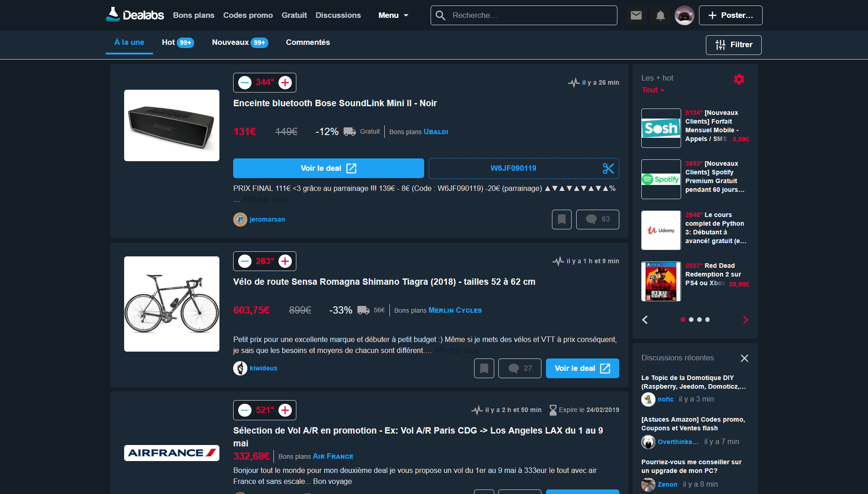Click the Dealabs logo
The height and width of the screenshot is (494, 868).
click(x=135, y=15)
